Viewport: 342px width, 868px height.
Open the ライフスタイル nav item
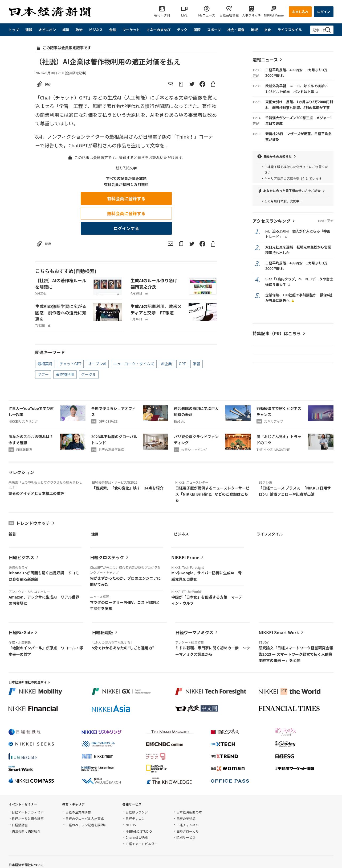click(289, 30)
